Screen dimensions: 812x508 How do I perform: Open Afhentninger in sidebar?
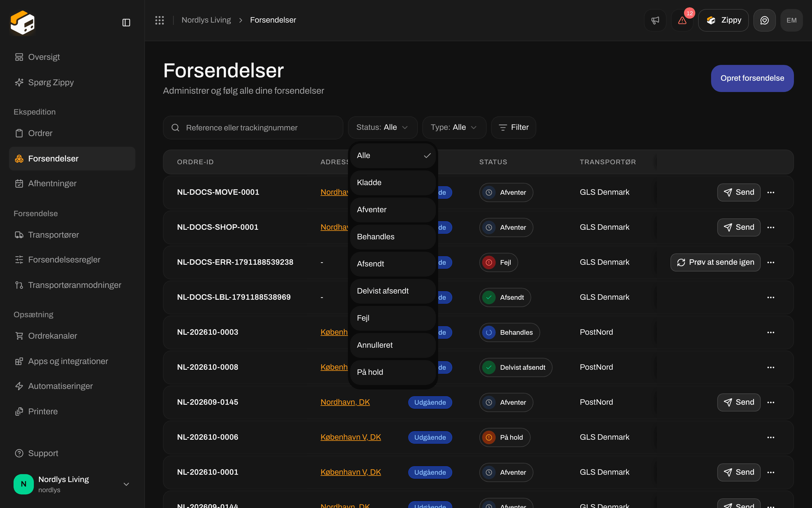(x=72, y=183)
